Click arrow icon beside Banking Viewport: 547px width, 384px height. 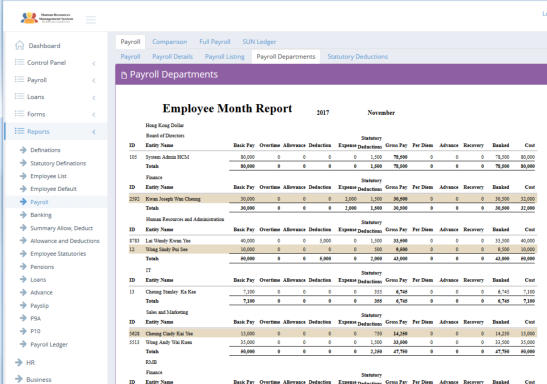(x=23, y=214)
